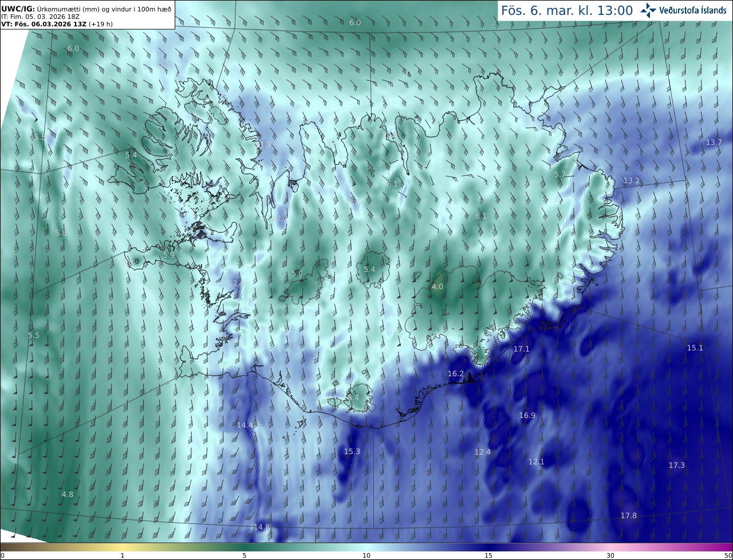Click the 12.4 value label
The height and width of the screenshot is (560, 733).
click(x=483, y=452)
